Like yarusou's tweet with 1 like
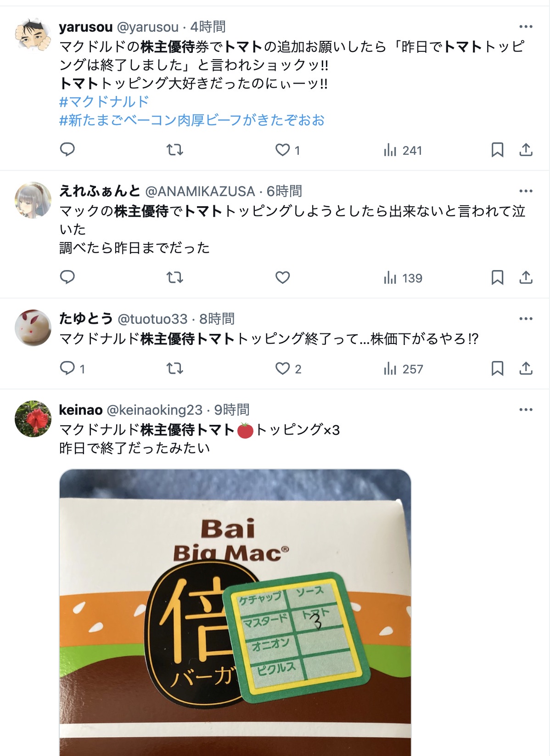 pos(287,150)
